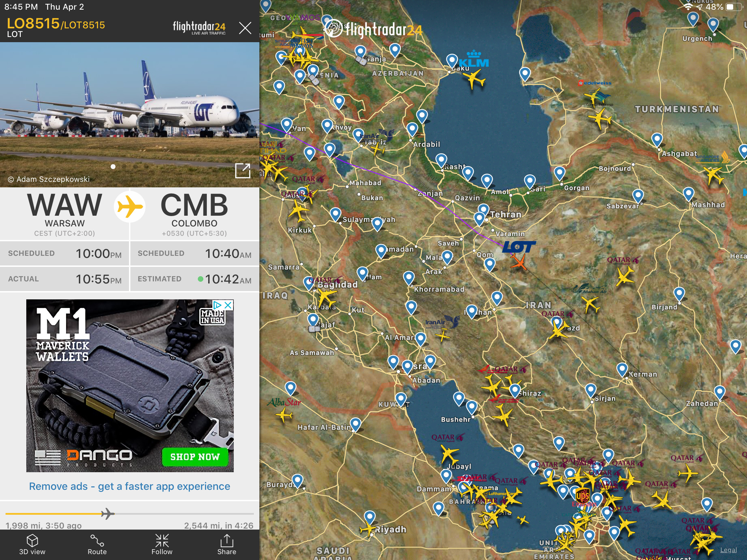Dismiss the Maverick Wallets ad
Screen dimensions: 747x560
[x=228, y=305]
